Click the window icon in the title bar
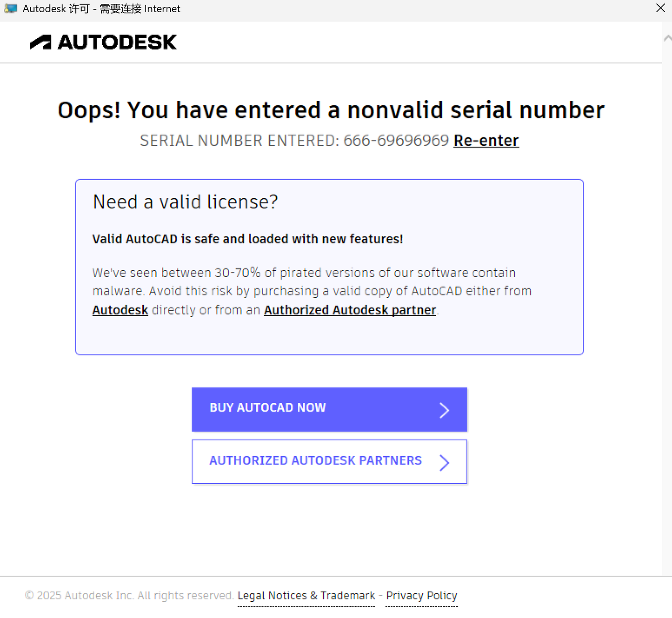This screenshot has width=672, height=618. click(x=10, y=8)
